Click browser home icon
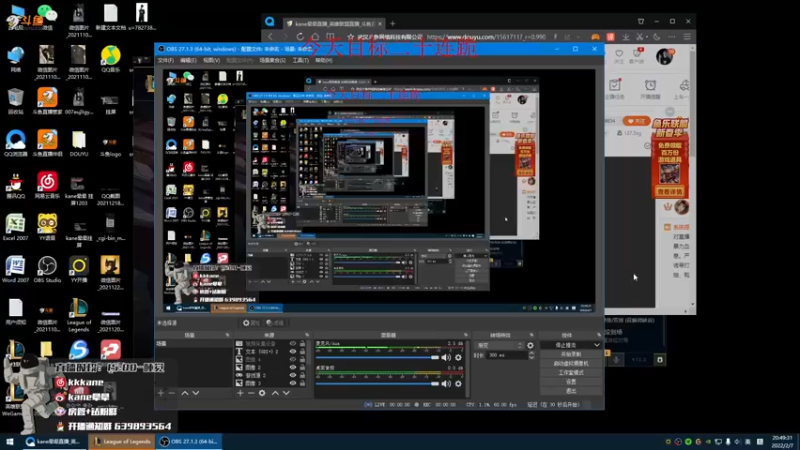Image resolution: width=800 pixels, height=450 pixels. 315,37
